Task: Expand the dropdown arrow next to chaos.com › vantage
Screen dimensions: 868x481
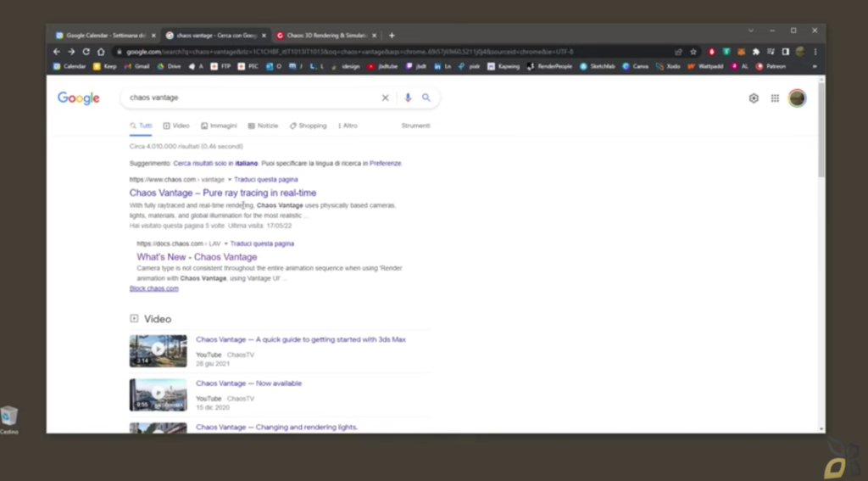Action: pos(229,180)
